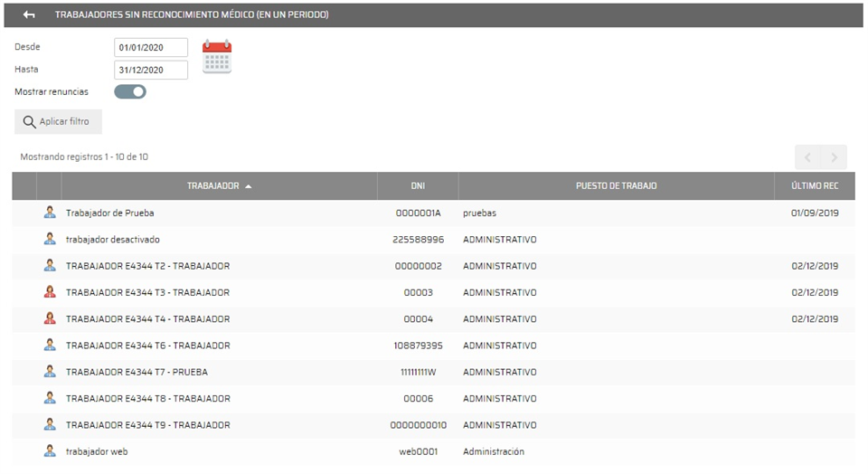
Task: Click red worker icon for E4344 T3
Action: pyautogui.click(x=50, y=292)
